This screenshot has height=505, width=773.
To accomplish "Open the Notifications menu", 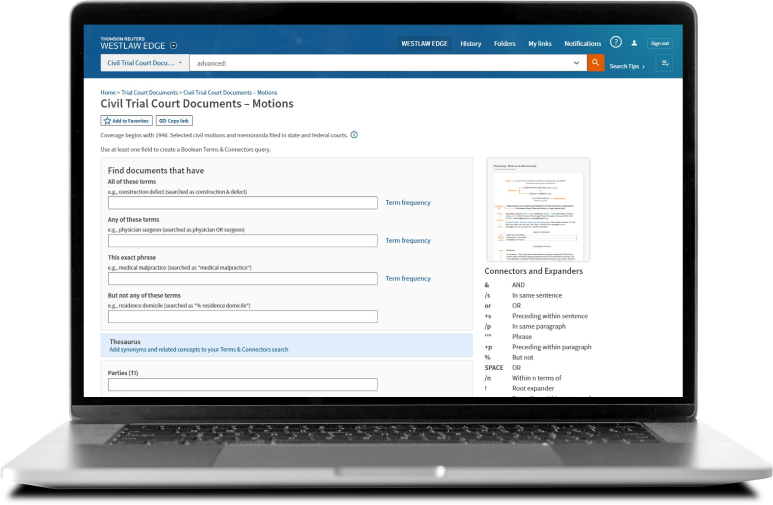I will 582,44.
